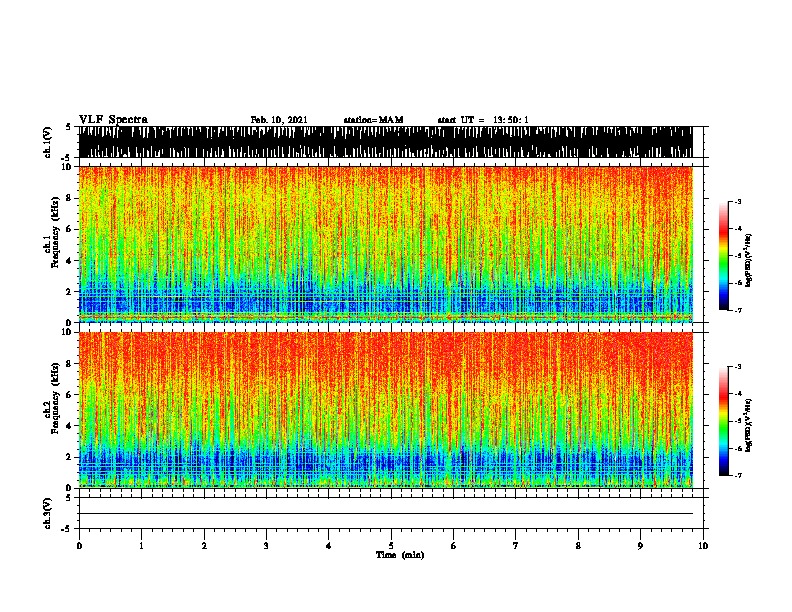The image size is (792, 612).
Task: Click the "VLF Spectra" plot title
Action: [113, 120]
